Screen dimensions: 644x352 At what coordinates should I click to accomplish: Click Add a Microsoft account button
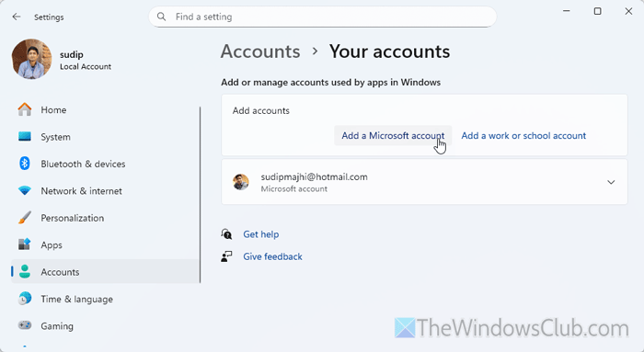point(393,135)
